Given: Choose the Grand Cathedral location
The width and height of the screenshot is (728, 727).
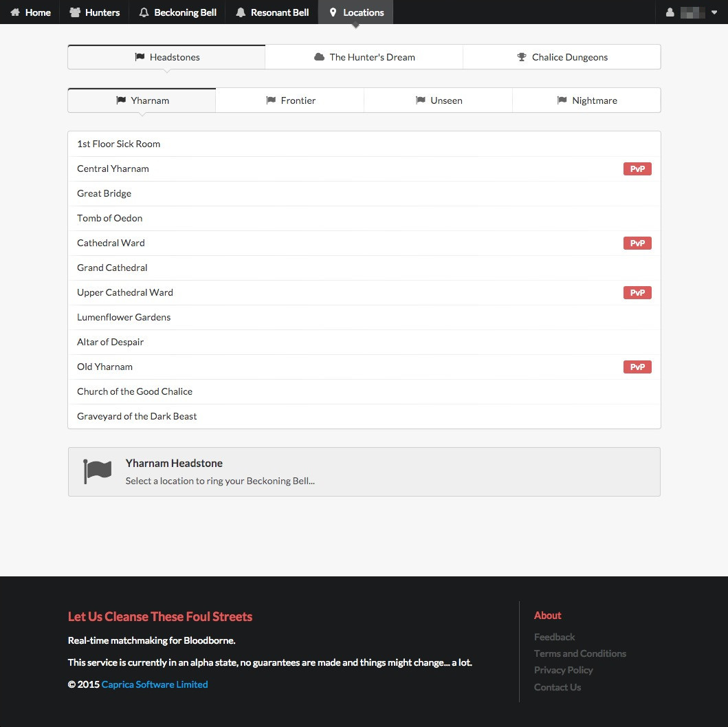Looking at the screenshot, I should click(x=364, y=268).
